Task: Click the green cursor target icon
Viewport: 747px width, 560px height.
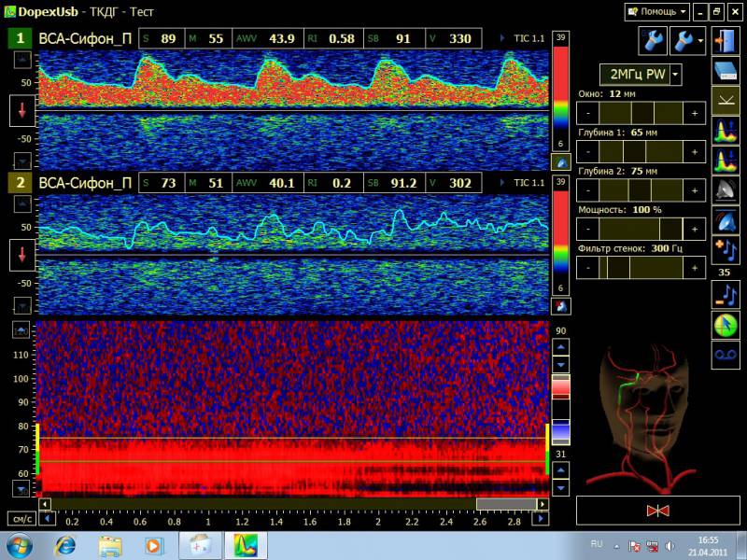Action: 726,325
